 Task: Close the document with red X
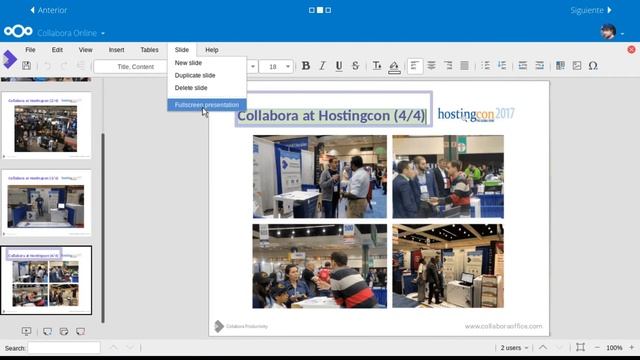coord(631,49)
